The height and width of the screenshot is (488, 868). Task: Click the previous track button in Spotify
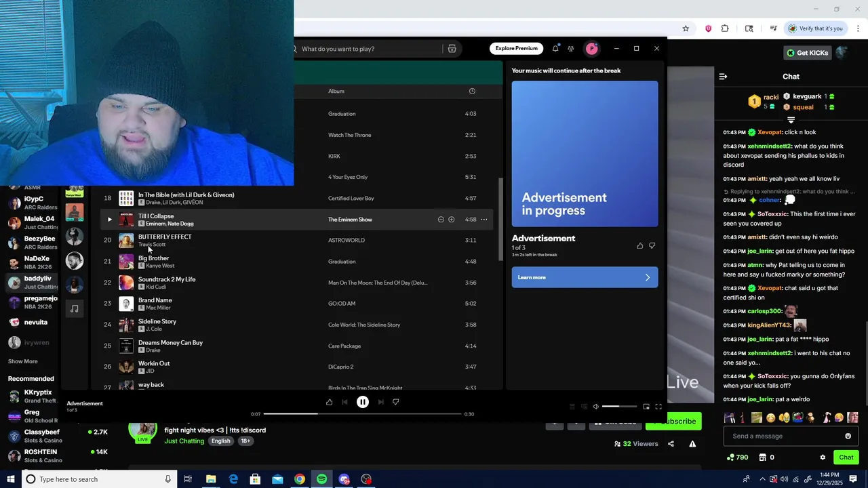344,402
